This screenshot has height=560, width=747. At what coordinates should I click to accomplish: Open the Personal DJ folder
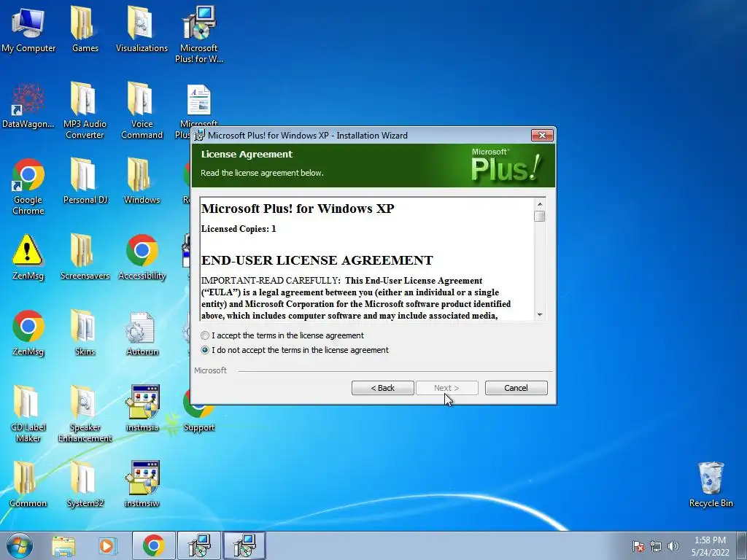(x=85, y=182)
